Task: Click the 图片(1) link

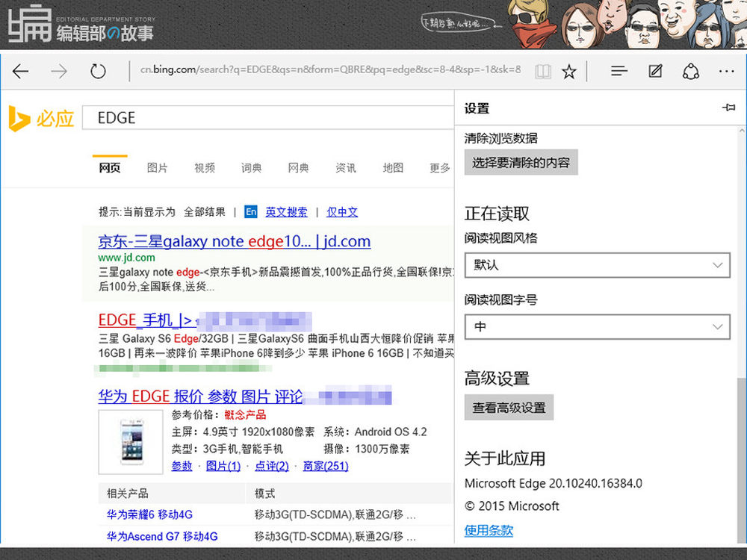Action: coord(223,466)
